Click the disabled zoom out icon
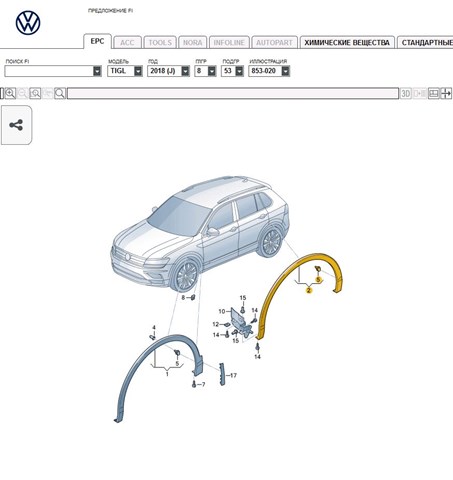This screenshot has height=480, width=453. tap(22, 93)
